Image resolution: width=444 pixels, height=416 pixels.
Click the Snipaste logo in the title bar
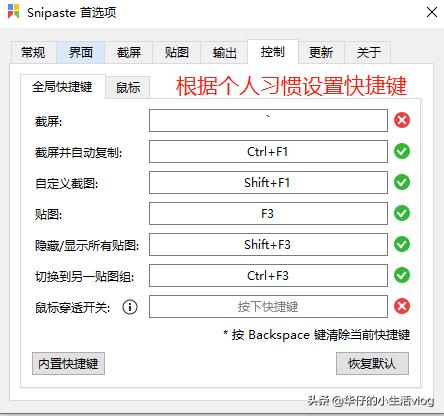tap(14, 12)
